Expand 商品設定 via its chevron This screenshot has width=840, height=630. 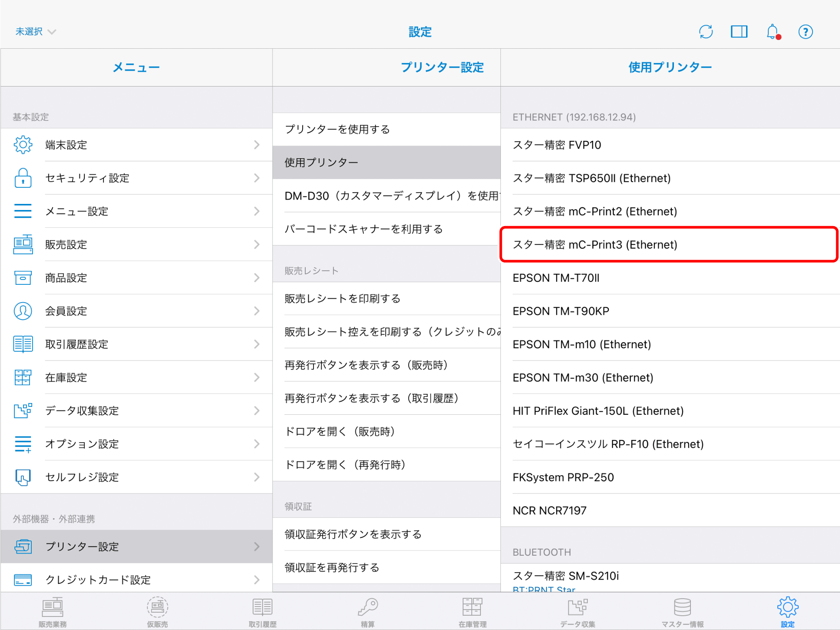[257, 278]
